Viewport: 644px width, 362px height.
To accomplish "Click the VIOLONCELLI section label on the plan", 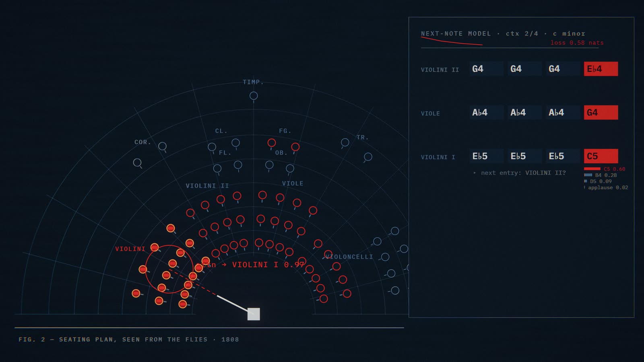I will point(349,257).
